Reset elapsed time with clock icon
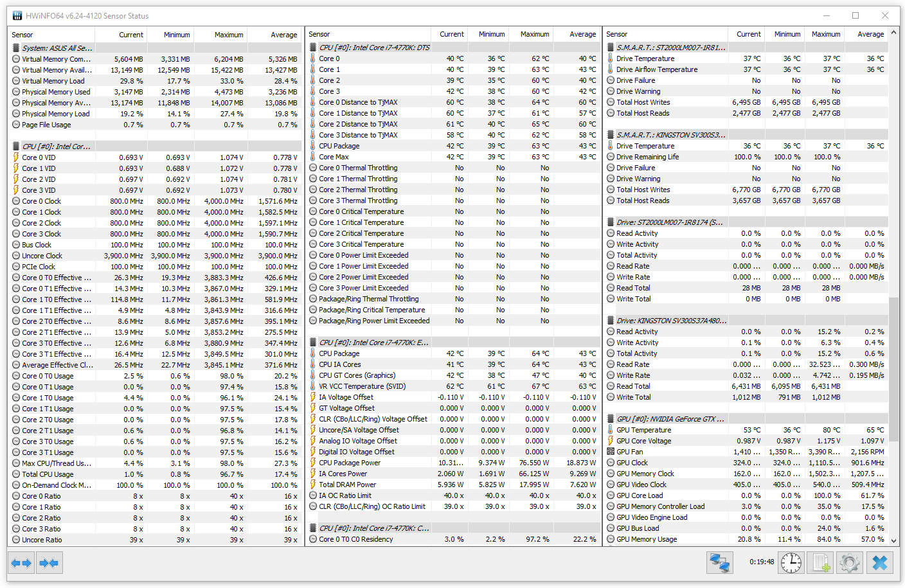This screenshot has width=905, height=588. (791, 564)
